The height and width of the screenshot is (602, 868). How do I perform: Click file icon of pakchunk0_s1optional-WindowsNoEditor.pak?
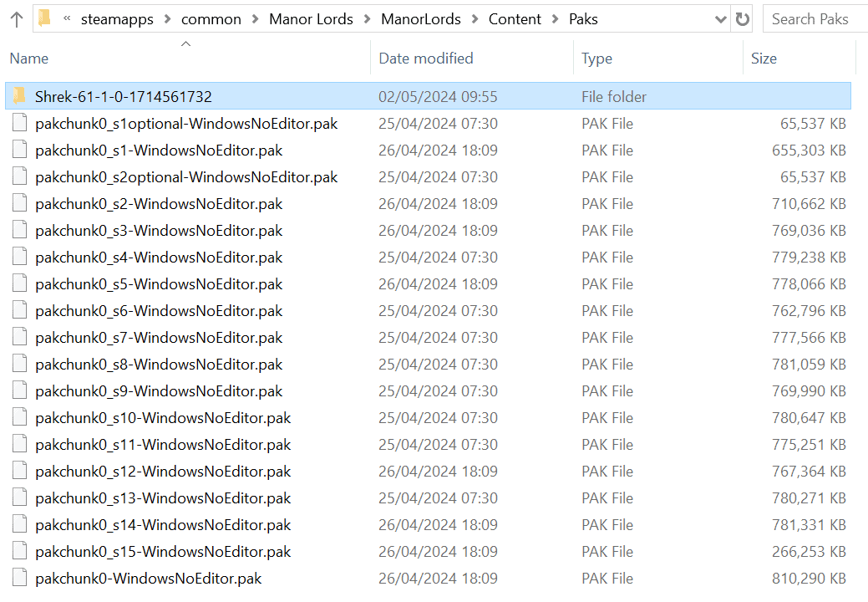click(x=20, y=123)
